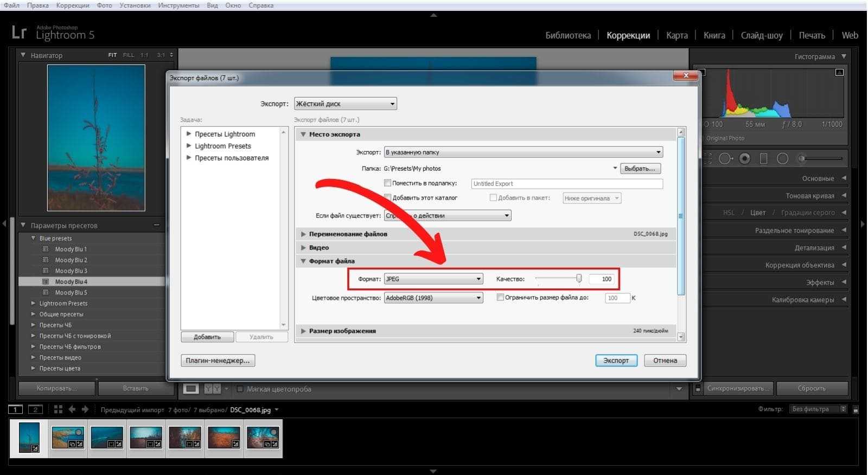Open the Фото menu
Screen dimensions: 868x475
pyautogui.click(x=104, y=5)
